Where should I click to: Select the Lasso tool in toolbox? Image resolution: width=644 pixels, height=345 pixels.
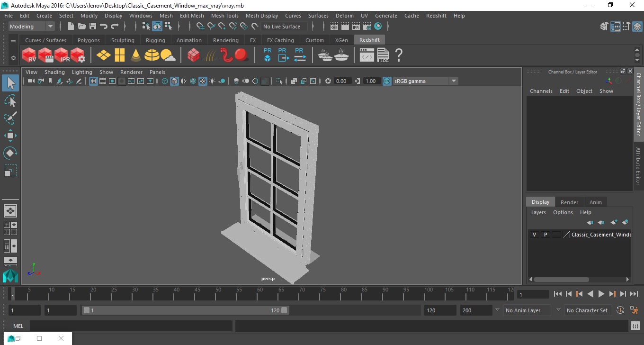point(10,100)
